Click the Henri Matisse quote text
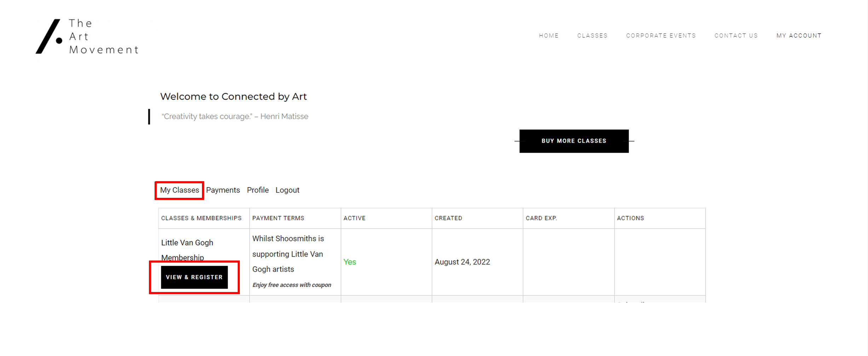Image resolution: width=868 pixels, height=356 pixels. pyautogui.click(x=235, y=116)
